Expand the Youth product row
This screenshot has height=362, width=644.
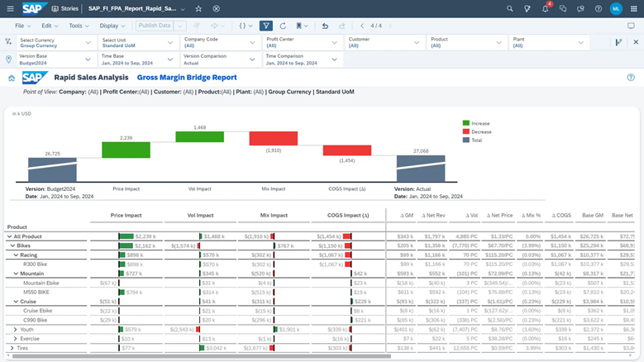pos(13,329)
